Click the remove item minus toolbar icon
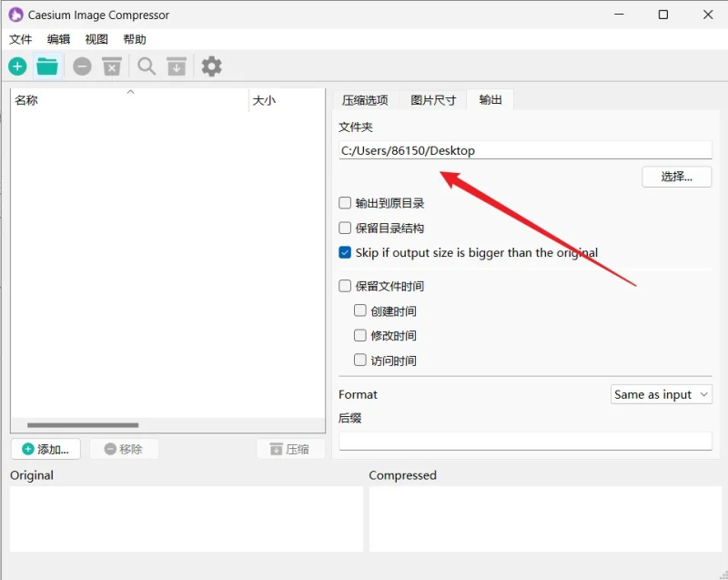Image resolution: width=728 pixels, height=580 pixels. (82, 66)
